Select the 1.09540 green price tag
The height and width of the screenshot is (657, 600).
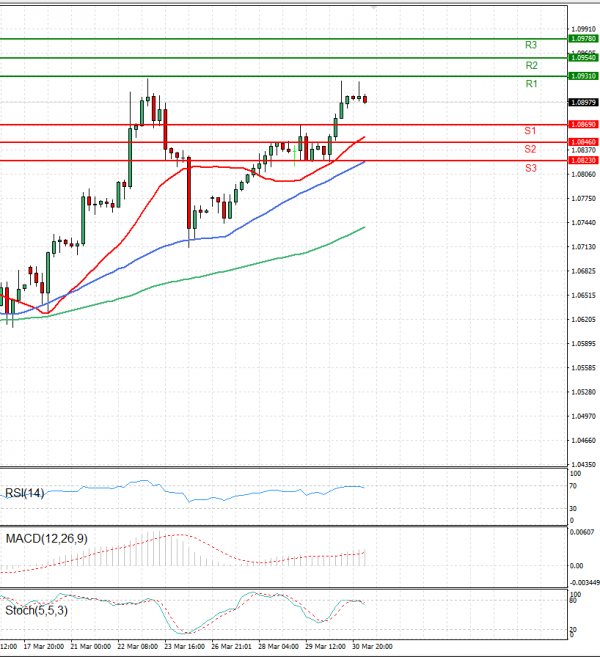pyautogui.click(x=583, y=57)
